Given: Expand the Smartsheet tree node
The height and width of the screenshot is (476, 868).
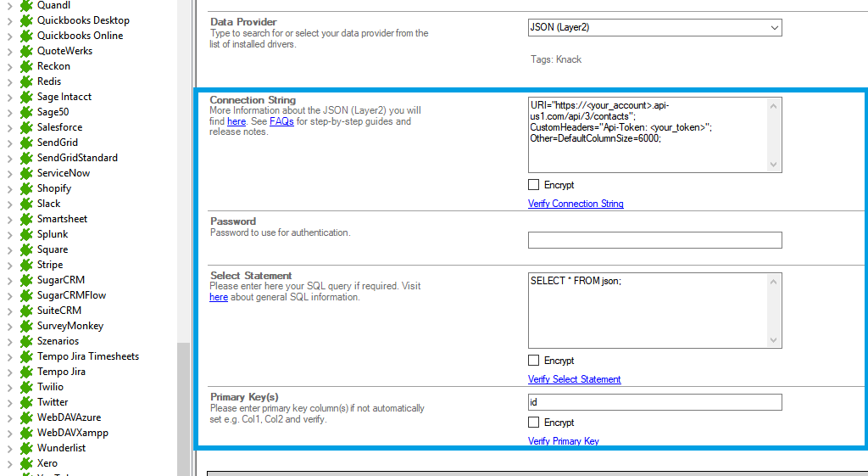Looking at the screenshot, I should pos(9,219).
